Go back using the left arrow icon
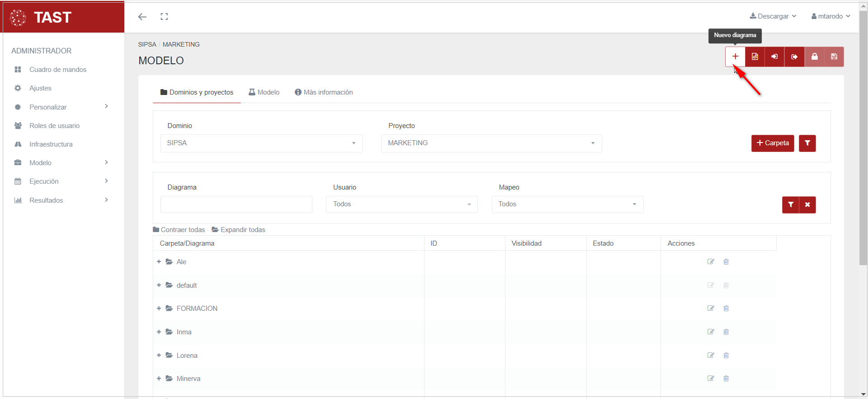Screen dimensions: 868x399 [x=142, y=17]
